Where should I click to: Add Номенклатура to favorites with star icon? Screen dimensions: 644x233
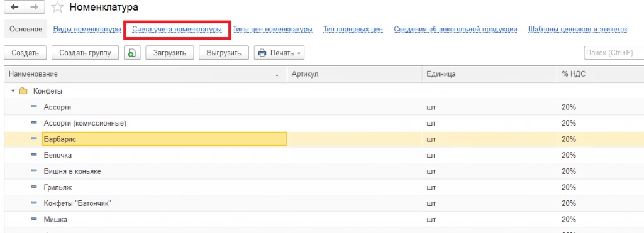pos(57,7)
